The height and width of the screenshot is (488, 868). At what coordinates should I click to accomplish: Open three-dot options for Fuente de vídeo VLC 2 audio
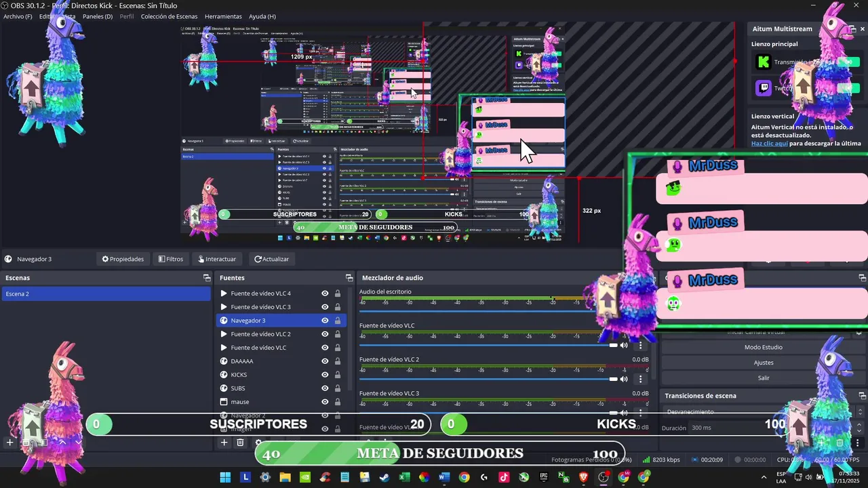coord(640,380)
